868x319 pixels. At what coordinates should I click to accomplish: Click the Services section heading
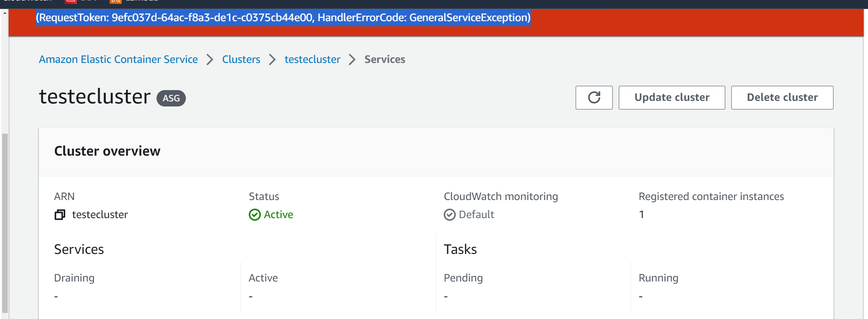pos(79,249)
